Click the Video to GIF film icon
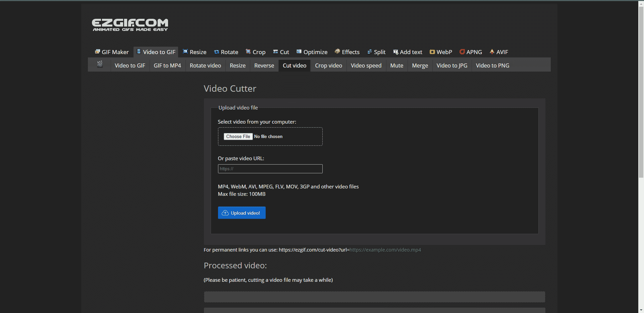644x313 pixels. click(139, 51)
